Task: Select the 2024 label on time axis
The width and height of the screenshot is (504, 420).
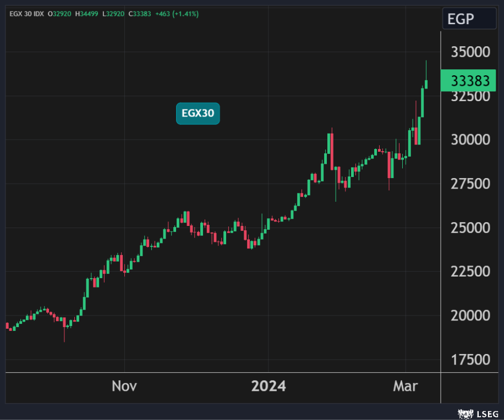Action: pyautogui.click(x=269, y=386)
